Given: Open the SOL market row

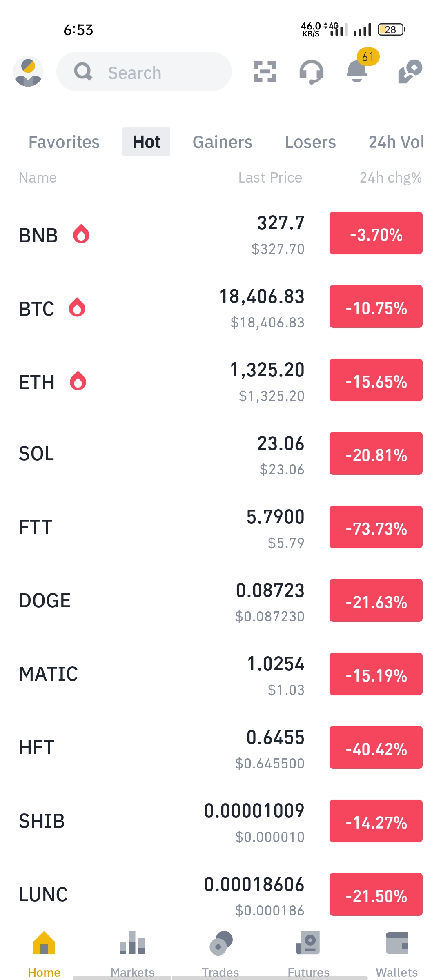Looking at the screenshot, I should pos(220,454).
